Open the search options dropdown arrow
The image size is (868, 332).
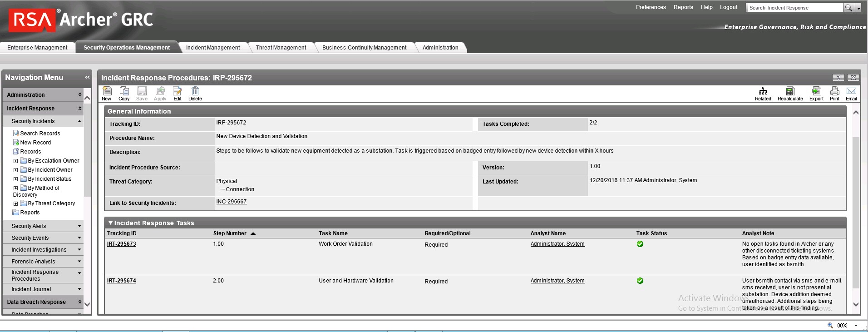(x=858, y=8)
